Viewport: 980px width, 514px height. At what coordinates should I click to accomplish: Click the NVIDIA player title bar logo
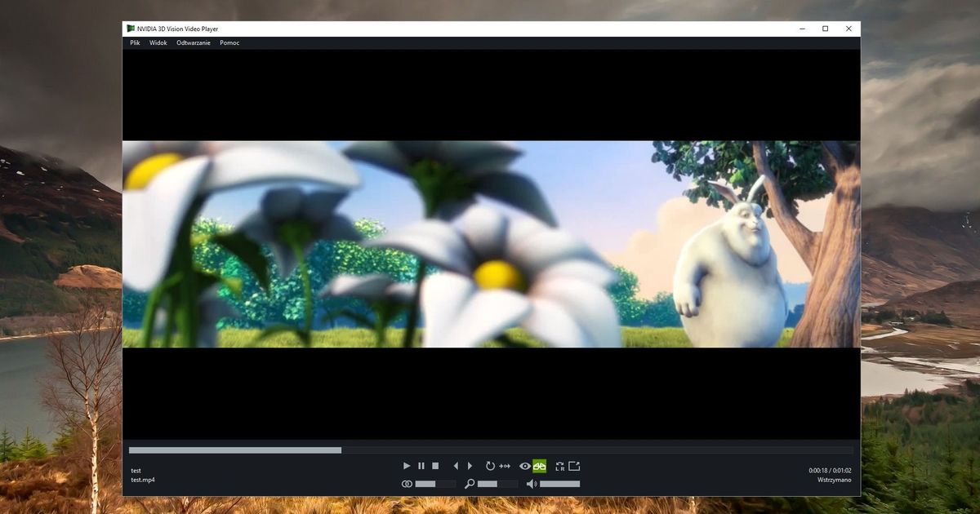(130, 29)
